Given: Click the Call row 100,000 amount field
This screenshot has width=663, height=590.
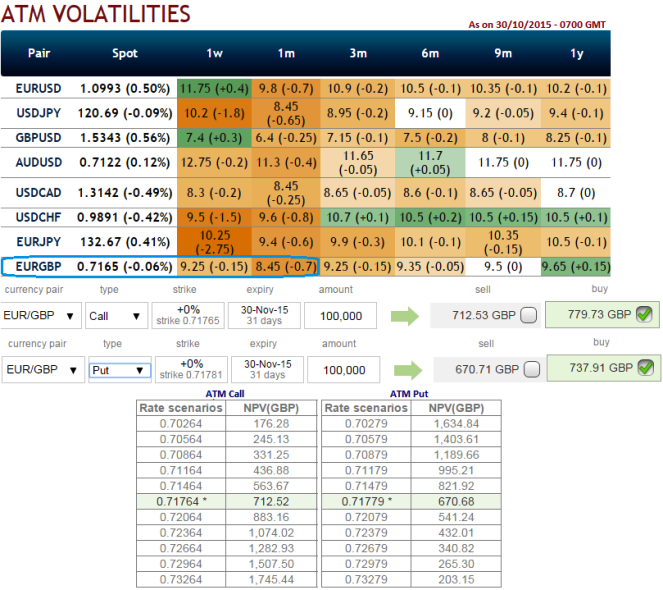Looking at the screenshot, I should [x=340, y=316].
